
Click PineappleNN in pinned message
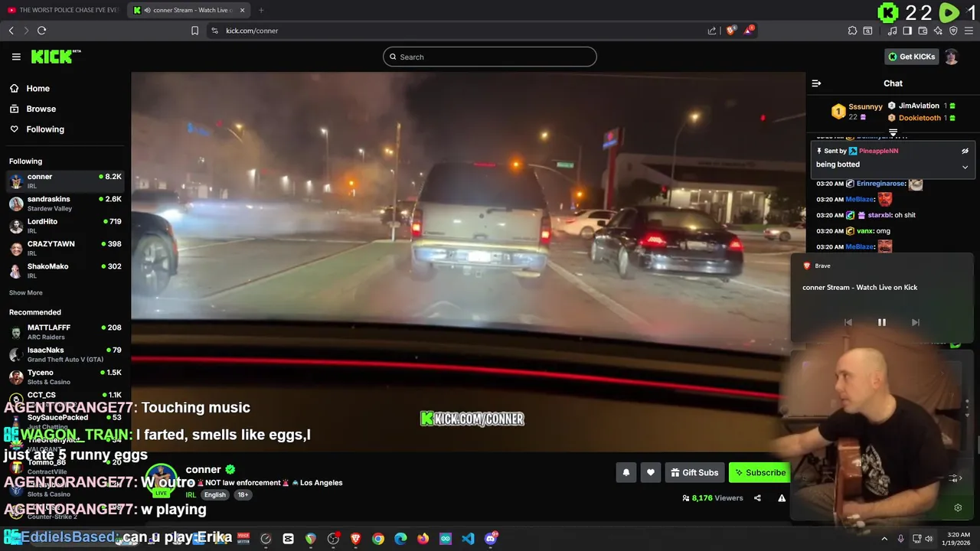tap(878, 152)
